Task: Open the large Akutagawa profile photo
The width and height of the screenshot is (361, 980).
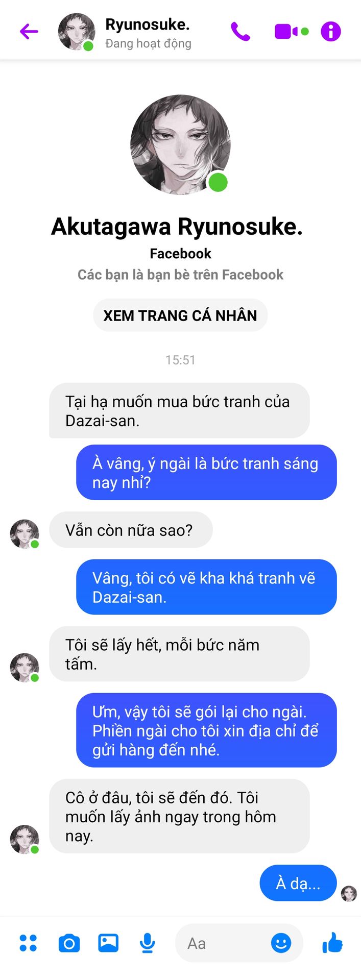Action: [180, 145]
